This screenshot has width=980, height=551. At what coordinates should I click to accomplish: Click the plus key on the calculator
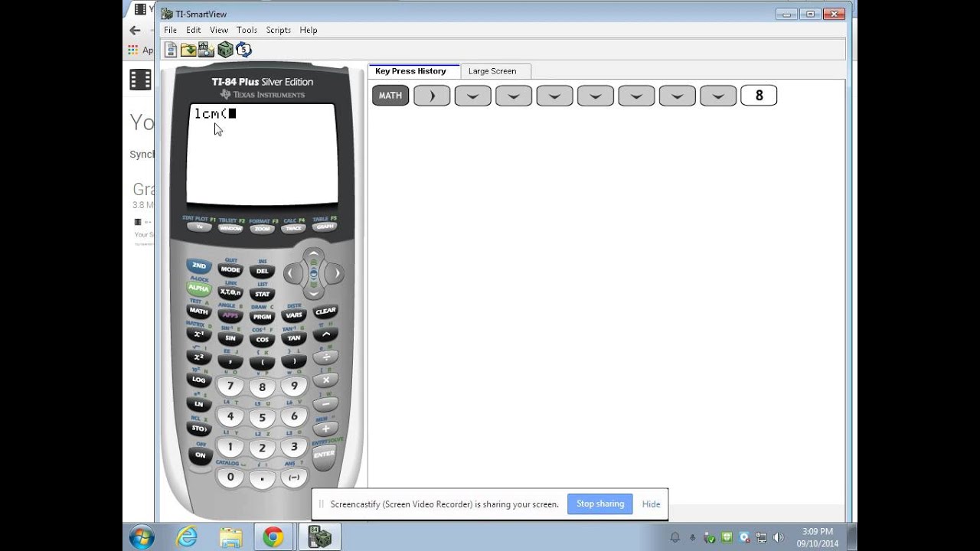click(325, 429)
